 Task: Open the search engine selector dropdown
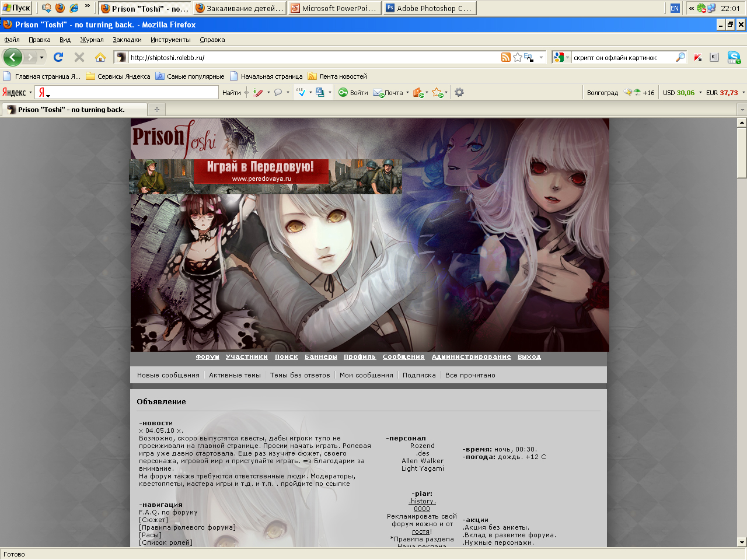(x=567, y=57)
